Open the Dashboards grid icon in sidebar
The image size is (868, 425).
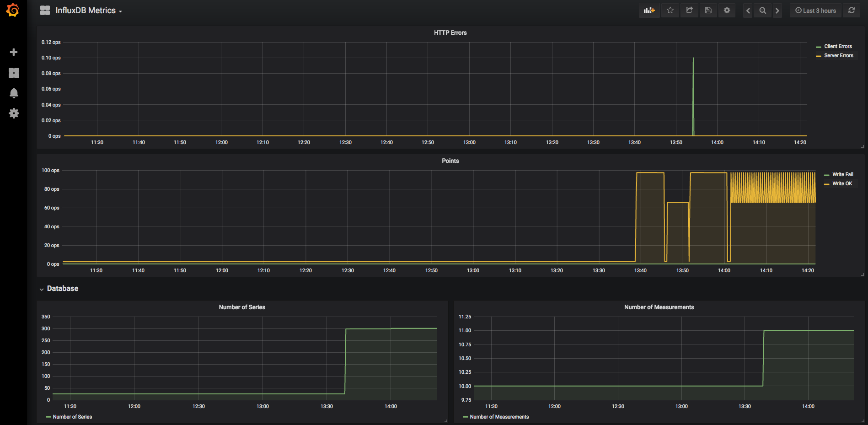(x=14, y=73)
